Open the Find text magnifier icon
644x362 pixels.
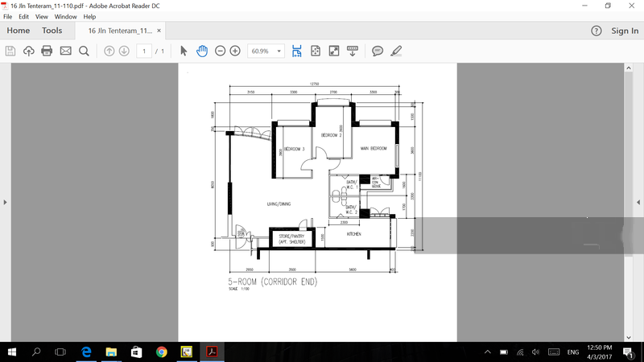pos(84,51)
